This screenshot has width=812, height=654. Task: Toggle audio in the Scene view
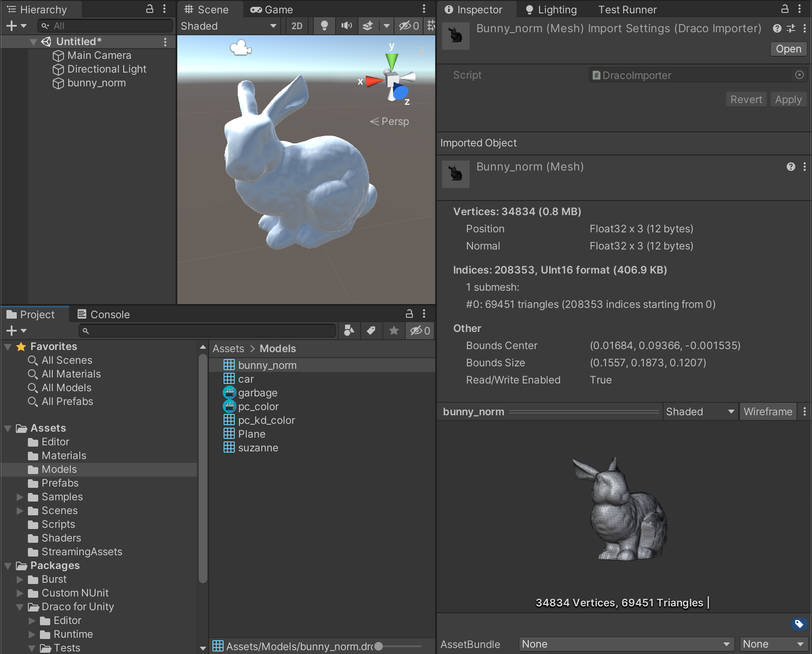click(x=346, y=26)
